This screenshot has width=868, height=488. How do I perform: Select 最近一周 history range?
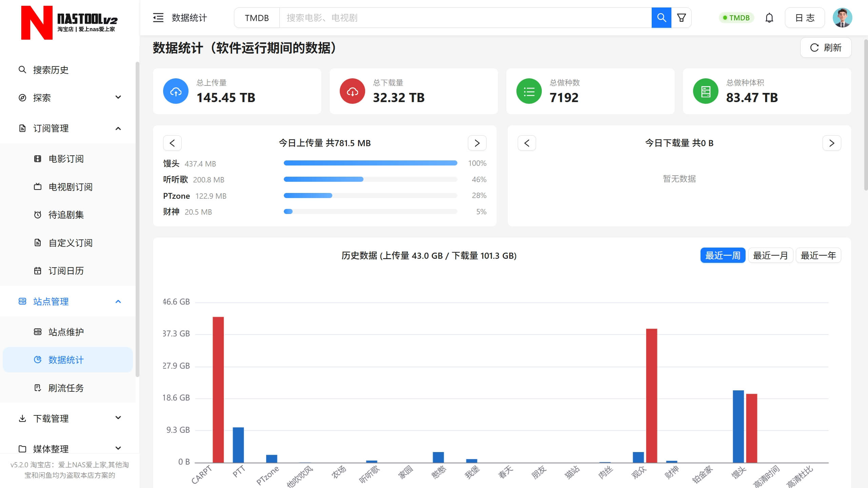tap(723, 255)
